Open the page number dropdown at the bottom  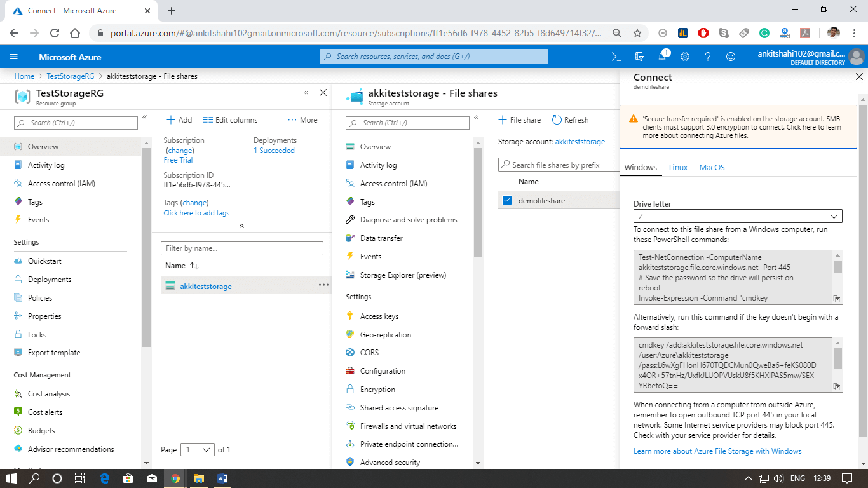198,449
